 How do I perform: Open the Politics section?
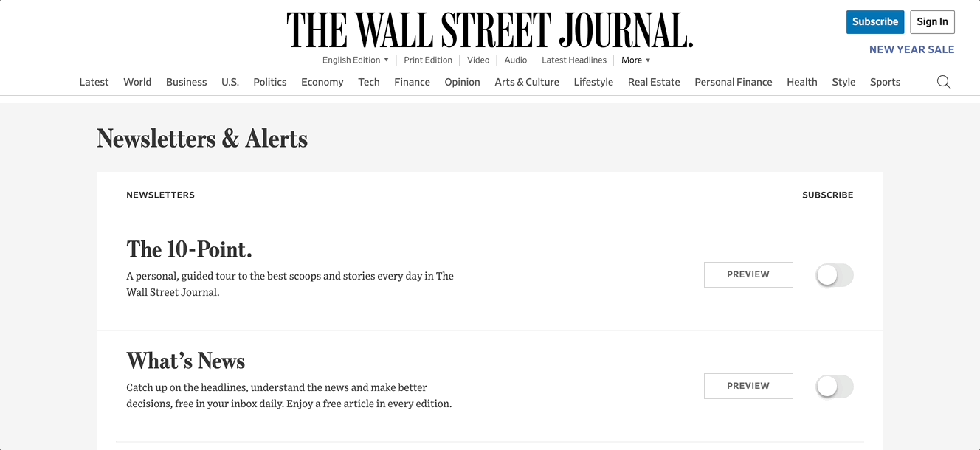[x=270, y=82]
